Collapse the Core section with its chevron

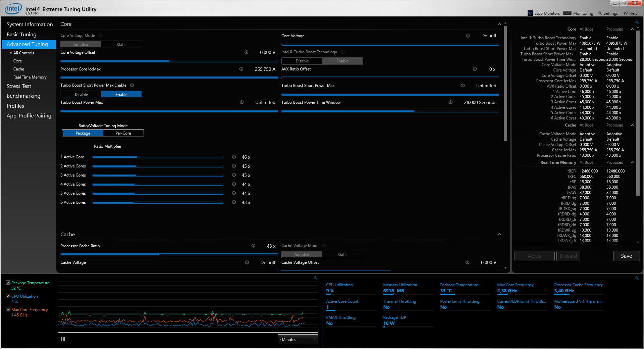[499, 24]
